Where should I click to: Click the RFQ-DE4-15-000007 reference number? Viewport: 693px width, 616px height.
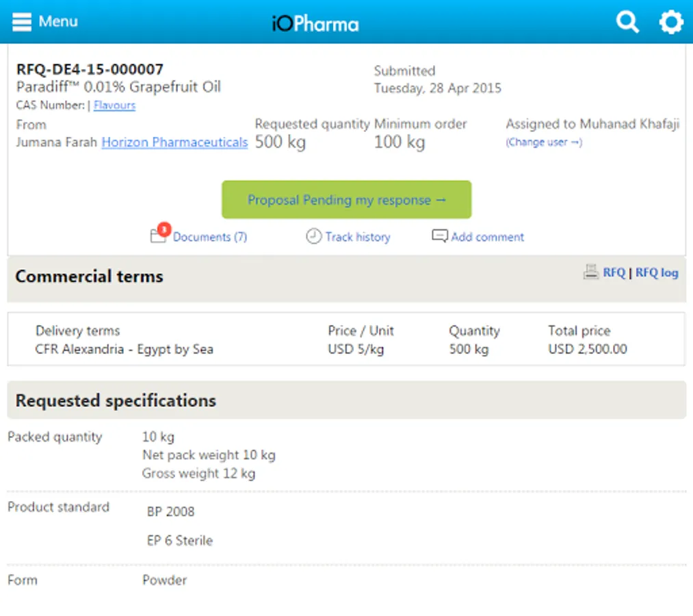click(90, 69)
